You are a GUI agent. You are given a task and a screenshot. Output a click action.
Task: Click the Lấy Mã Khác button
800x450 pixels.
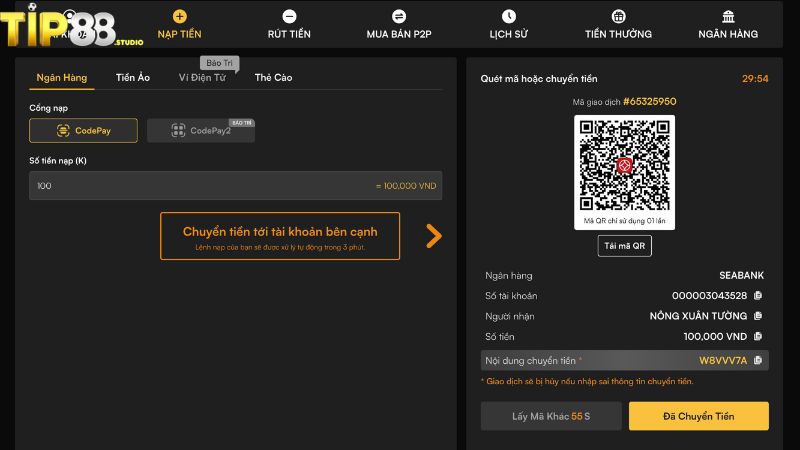(551, 416)
